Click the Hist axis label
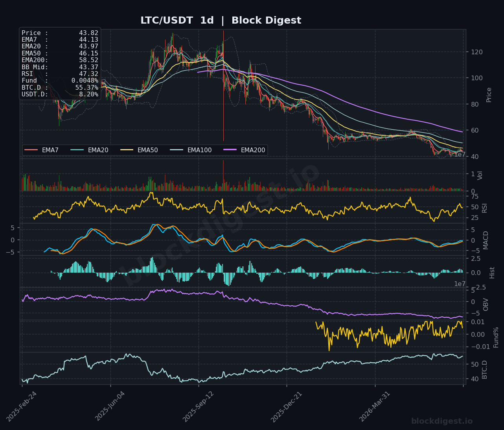Screen dimensions: 504x430 492,273
